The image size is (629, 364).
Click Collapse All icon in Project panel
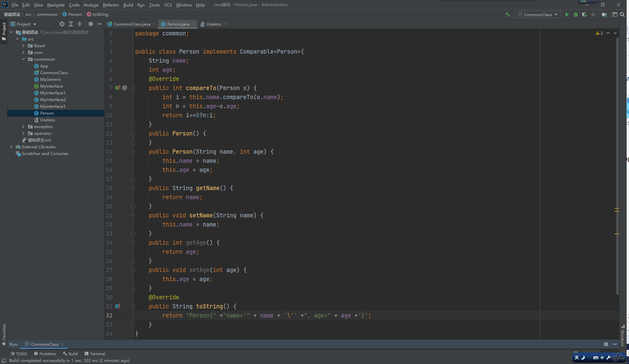80,24
